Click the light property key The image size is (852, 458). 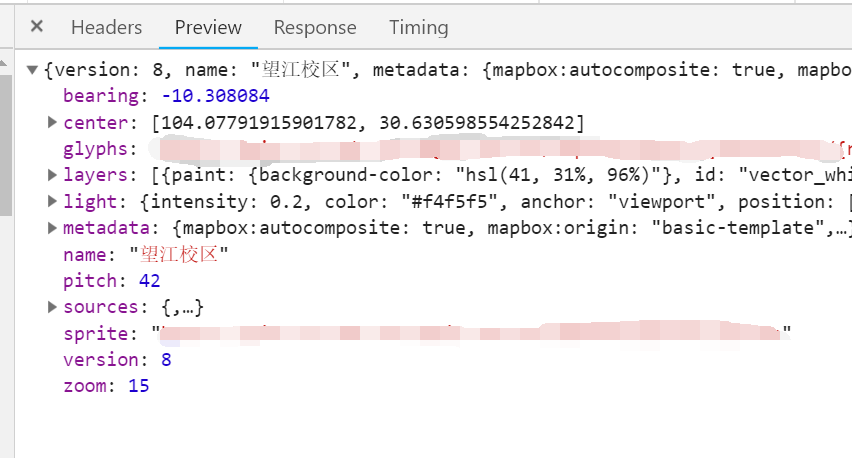90,202
